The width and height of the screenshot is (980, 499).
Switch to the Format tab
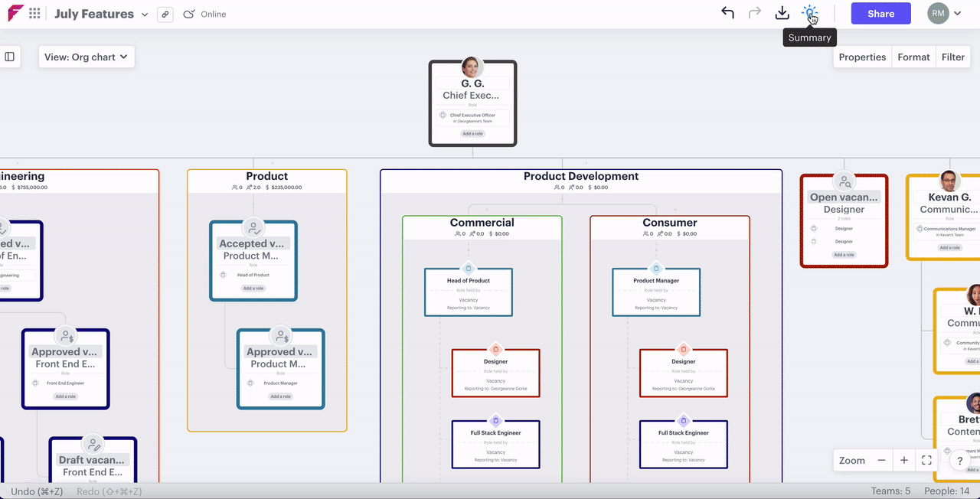click(913, 57)
